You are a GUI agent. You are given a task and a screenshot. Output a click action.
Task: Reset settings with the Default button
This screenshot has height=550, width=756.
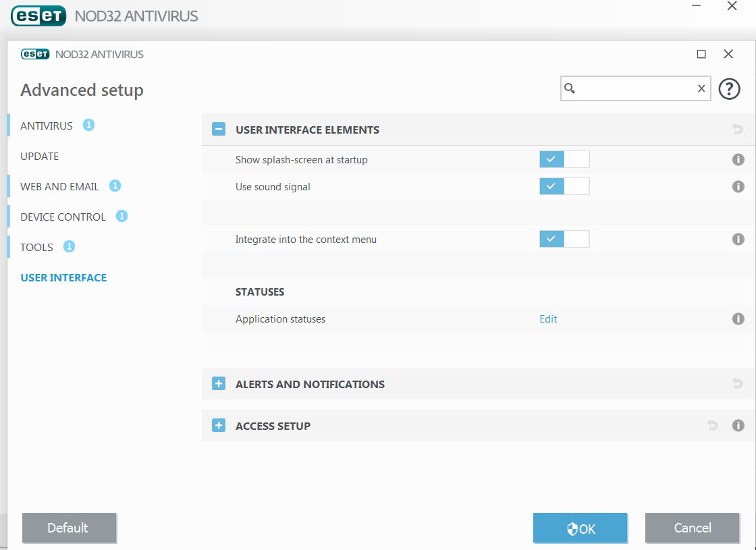[x=68, y=528]
